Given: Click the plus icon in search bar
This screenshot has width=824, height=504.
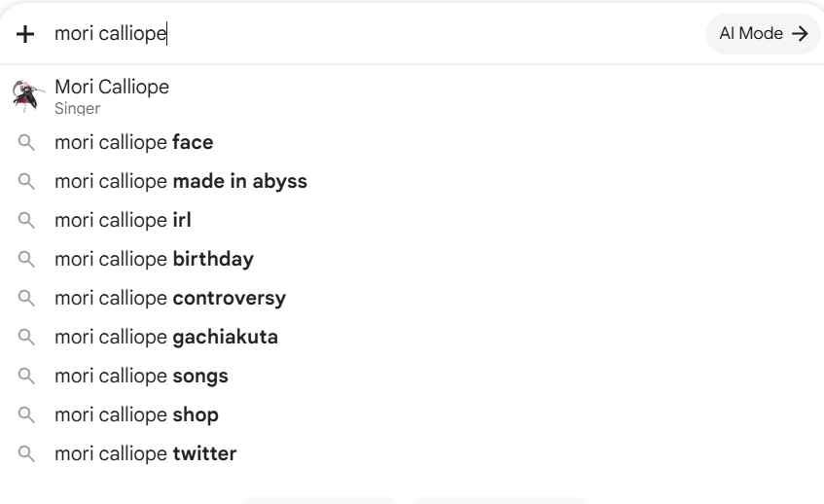Looking at the screenshot, I should pyautogui.click(x=25, y=34).
